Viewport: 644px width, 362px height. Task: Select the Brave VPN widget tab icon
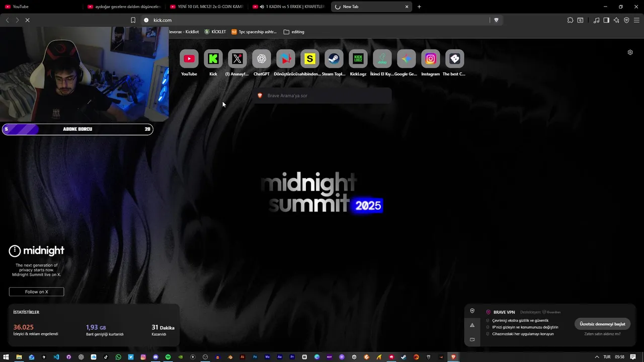click(x=472, y=311)
